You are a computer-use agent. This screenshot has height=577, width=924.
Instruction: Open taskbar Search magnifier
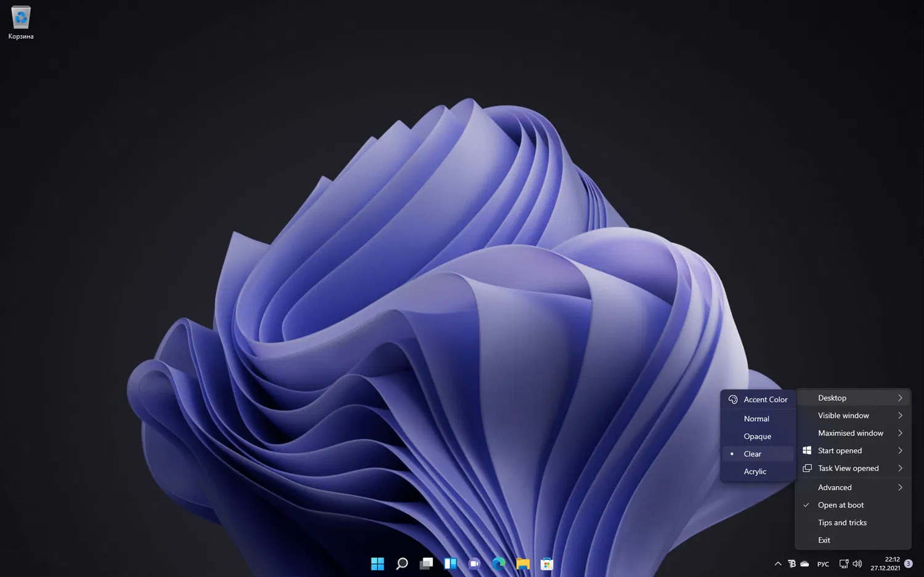(x=402, y=563)
